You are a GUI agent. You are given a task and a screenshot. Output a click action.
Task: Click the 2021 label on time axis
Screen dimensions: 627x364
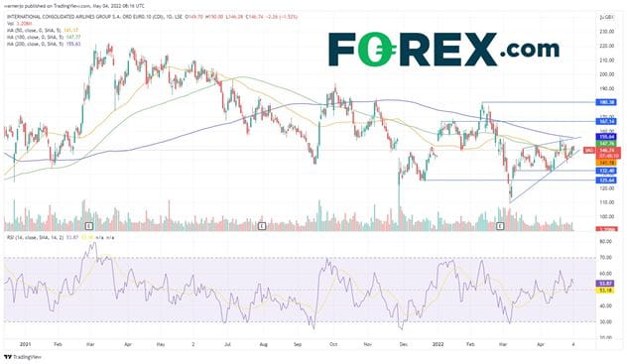25,344
